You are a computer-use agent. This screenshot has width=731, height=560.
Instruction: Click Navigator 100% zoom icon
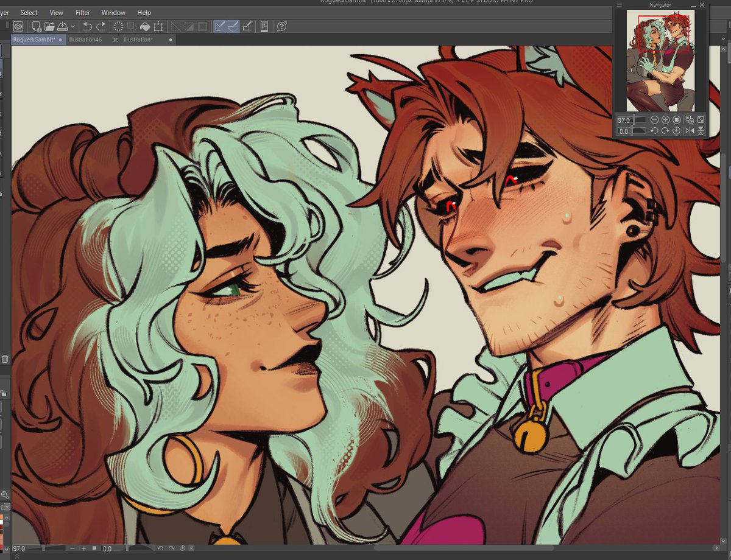677,120
